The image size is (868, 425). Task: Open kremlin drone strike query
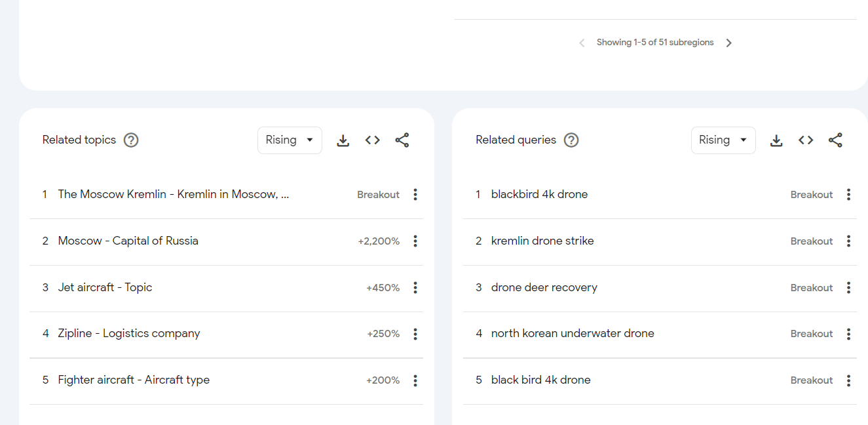click(x=542, y=241)
